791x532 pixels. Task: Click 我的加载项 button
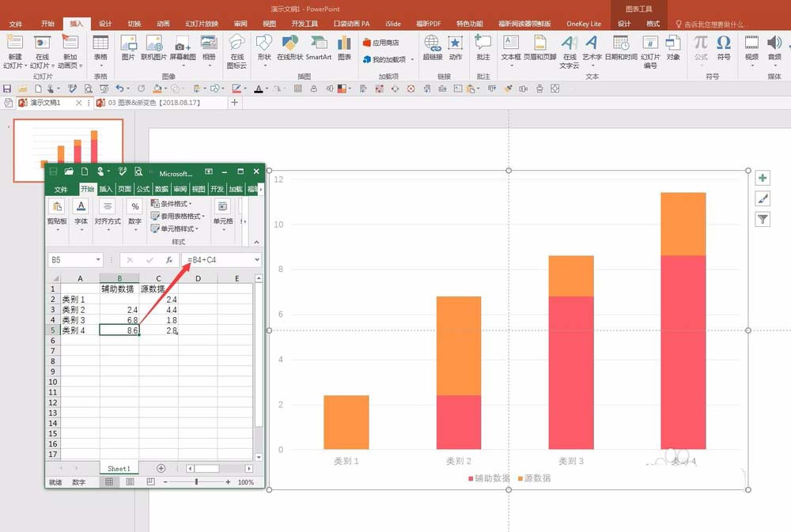pos(388,59)
